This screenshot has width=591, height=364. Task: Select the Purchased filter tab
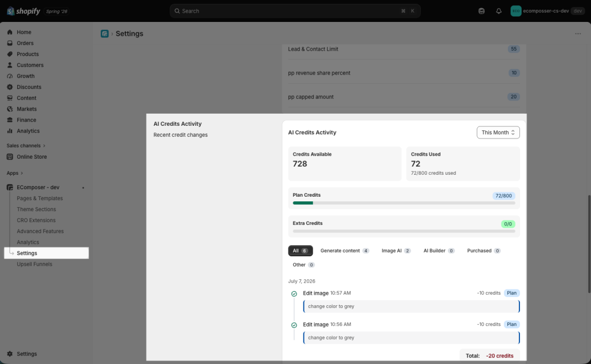[x=484, y=250]
